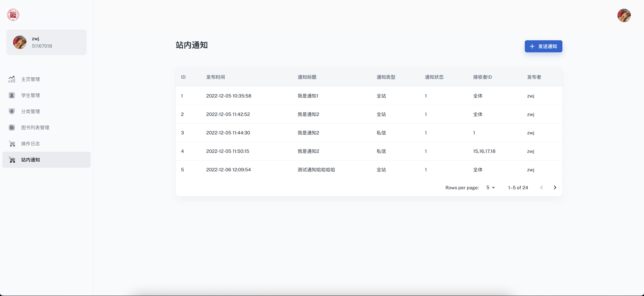Click the lock shield icon beside 分类管理
The height and width of the screenshot is (296, 644).
tap(12, 111)
